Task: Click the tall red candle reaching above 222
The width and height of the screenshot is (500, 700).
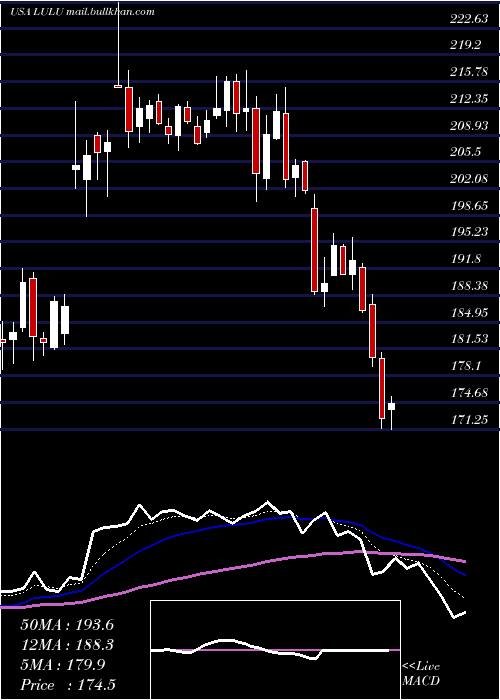Action: coord(118,86)
